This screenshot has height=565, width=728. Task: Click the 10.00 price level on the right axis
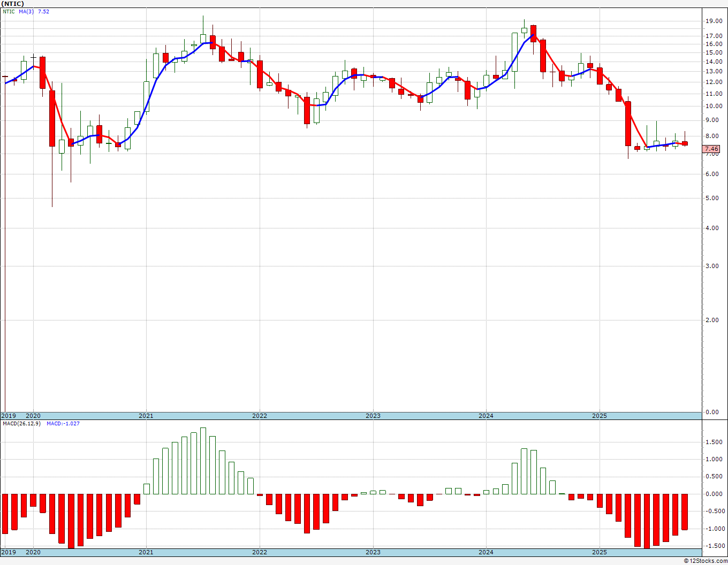713,106
